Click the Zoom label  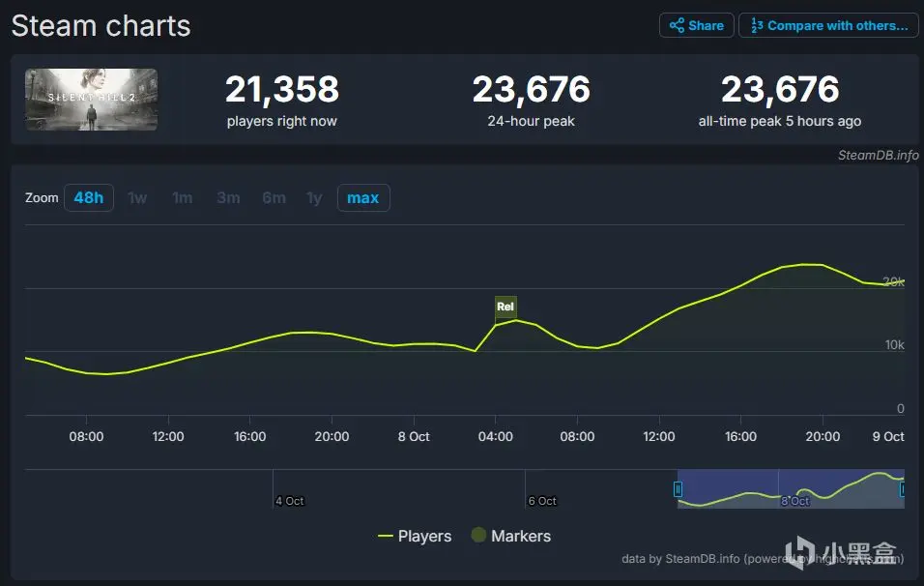click(42, 197)
